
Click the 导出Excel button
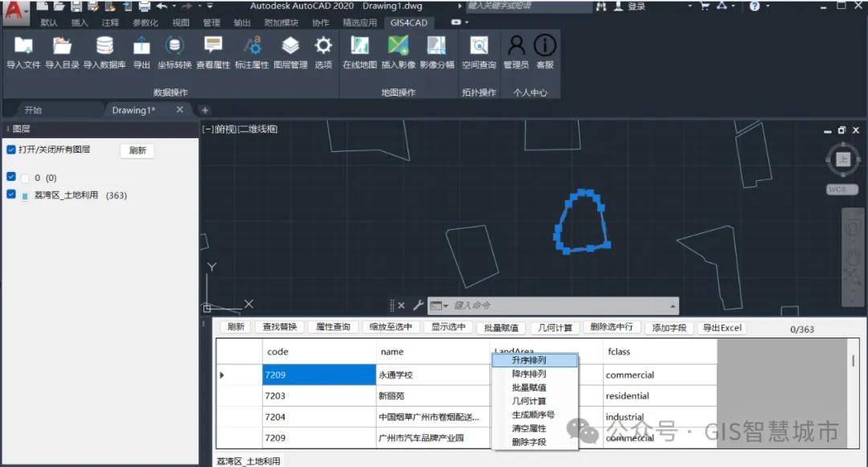(722, 328)
